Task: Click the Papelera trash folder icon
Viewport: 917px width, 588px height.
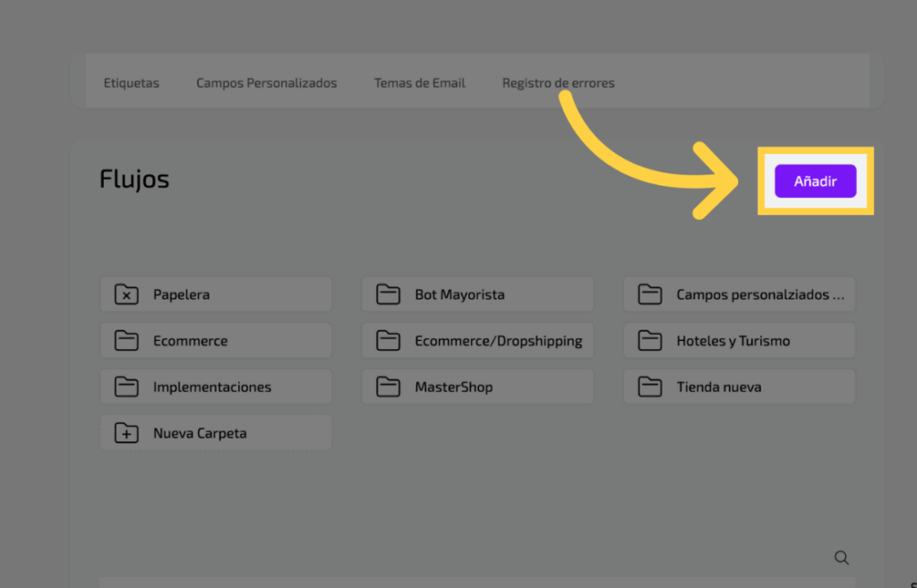Action: click(x=126, y=294)
